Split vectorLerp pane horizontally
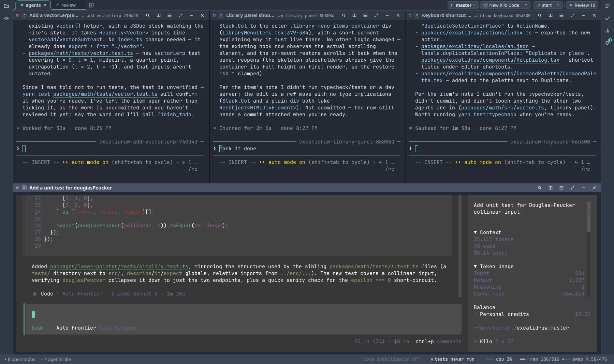Screen dimensions: 614x364 tap(170, 15)
